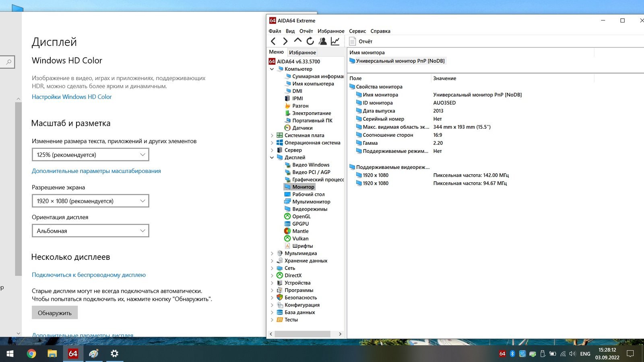Switch to the Меню tab

point(277,52)
